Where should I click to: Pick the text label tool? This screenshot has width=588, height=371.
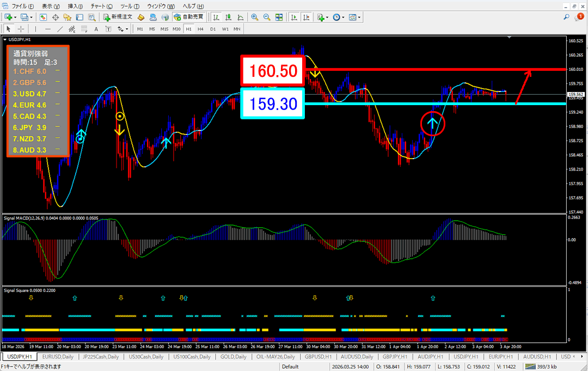(x=96, y=29)
